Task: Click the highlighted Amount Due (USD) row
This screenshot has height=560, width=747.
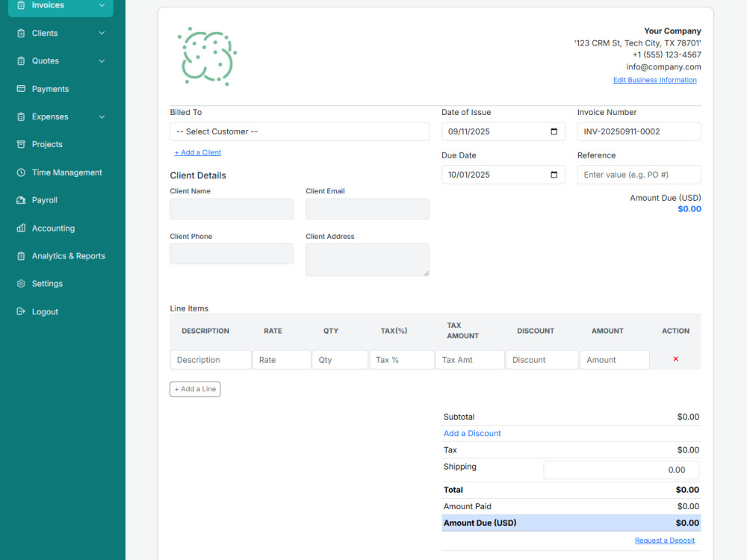Action: coord(571,523)
